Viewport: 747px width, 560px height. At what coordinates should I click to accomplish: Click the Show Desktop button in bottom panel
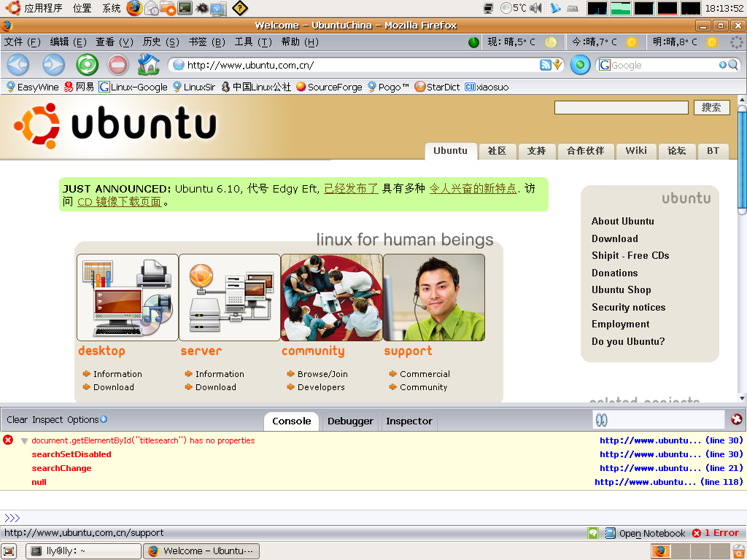coord(9,551)
